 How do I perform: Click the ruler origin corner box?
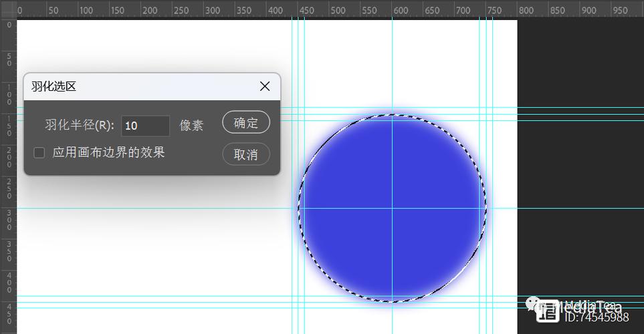pos(8,10)
